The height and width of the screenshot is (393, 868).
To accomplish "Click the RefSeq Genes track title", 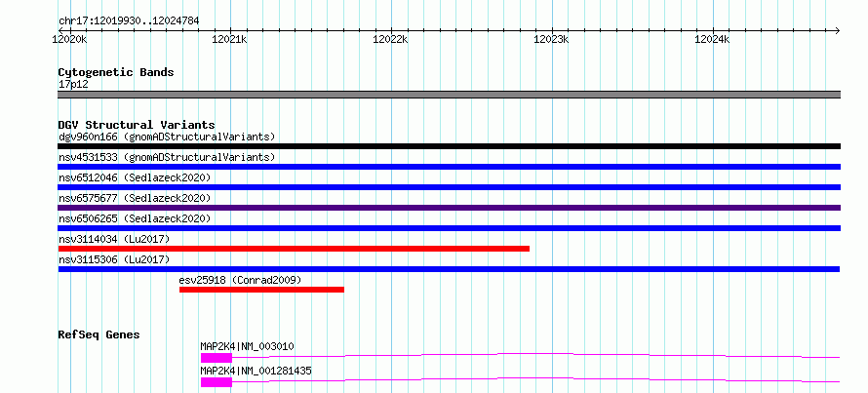I will click(99, 334).
